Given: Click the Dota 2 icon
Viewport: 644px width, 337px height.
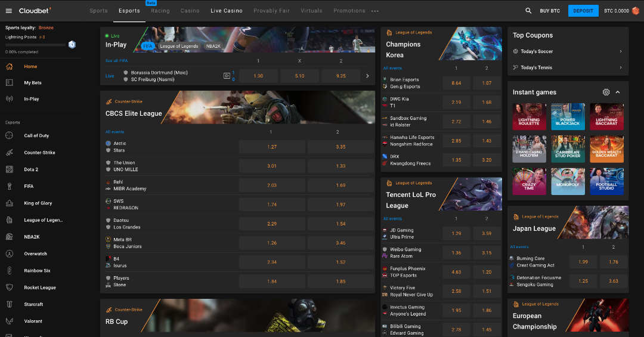Looking at the screenshot, I should pos(10,169).
